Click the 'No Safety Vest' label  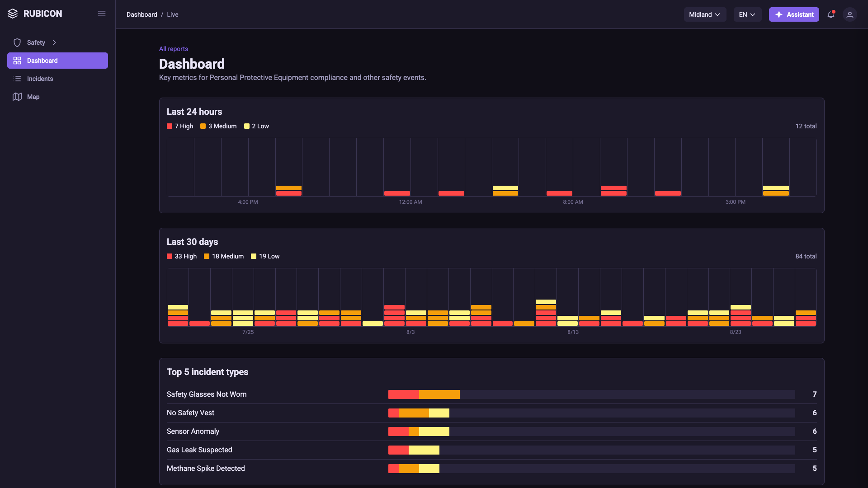(x=190, y=413)
